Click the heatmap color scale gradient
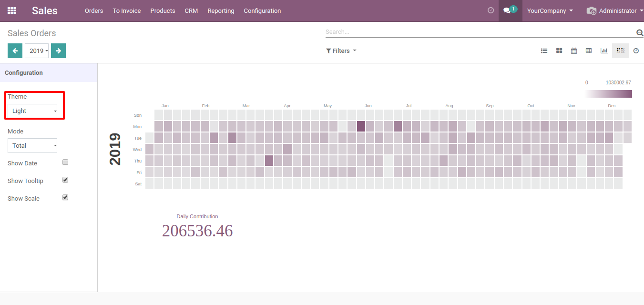The height and width of the screenshot is (305, 644). click(x=608, y=94)
